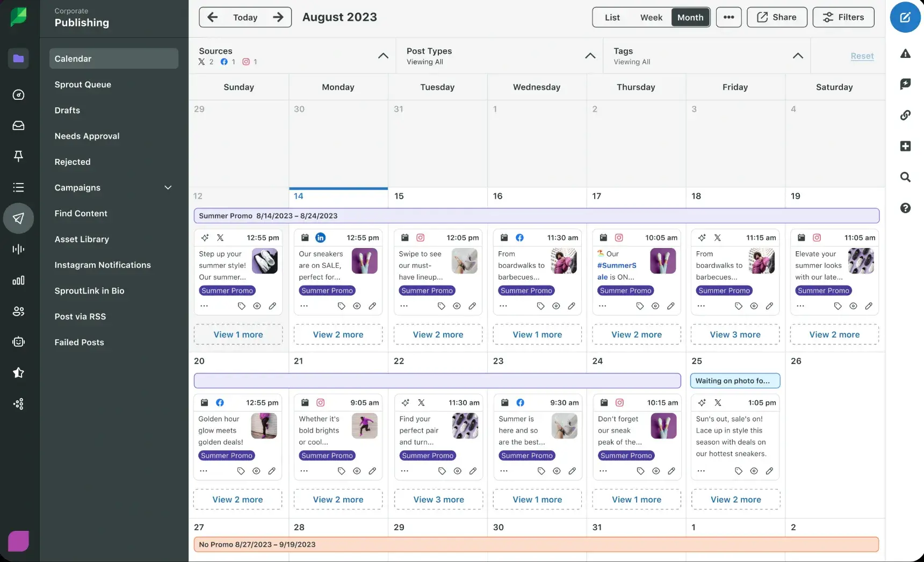The image size is (924, 562).
Task: Switch to Week view
Action: click(651, 17)
